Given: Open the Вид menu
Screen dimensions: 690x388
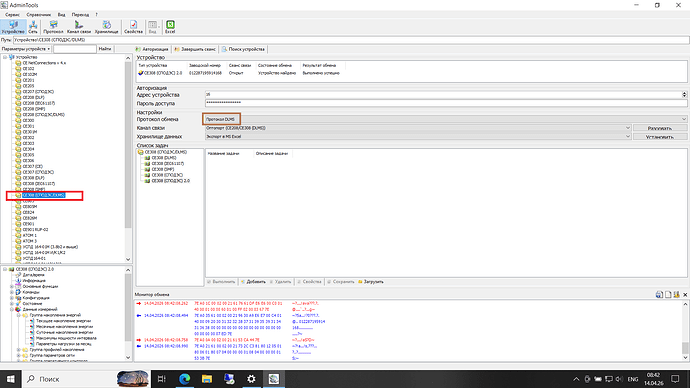Looking at the screenshot, I should pos(62,15).
